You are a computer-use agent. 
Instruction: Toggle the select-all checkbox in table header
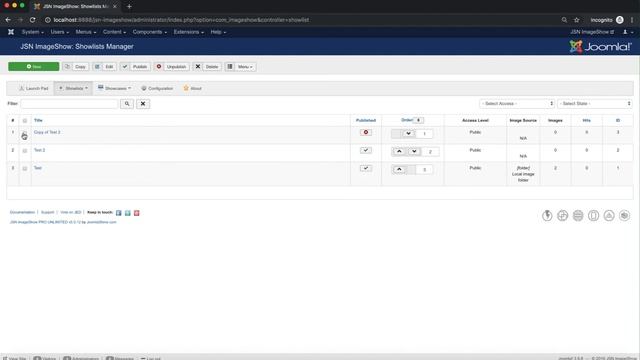coord(25,121)
